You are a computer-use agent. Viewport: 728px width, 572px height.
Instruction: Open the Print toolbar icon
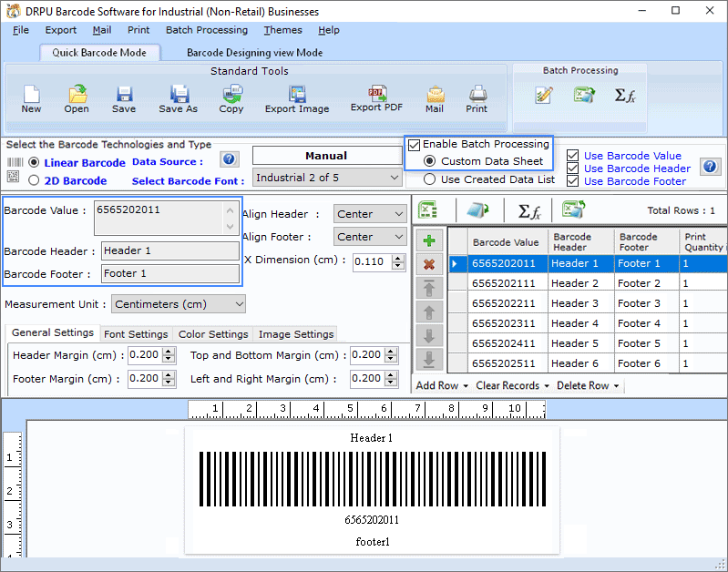tap(477, 94)
